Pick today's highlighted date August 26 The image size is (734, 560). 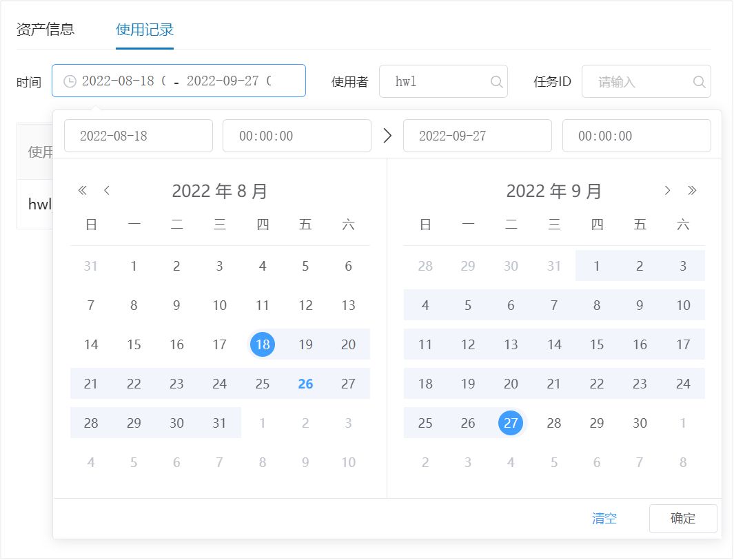[x=305, y=384]
